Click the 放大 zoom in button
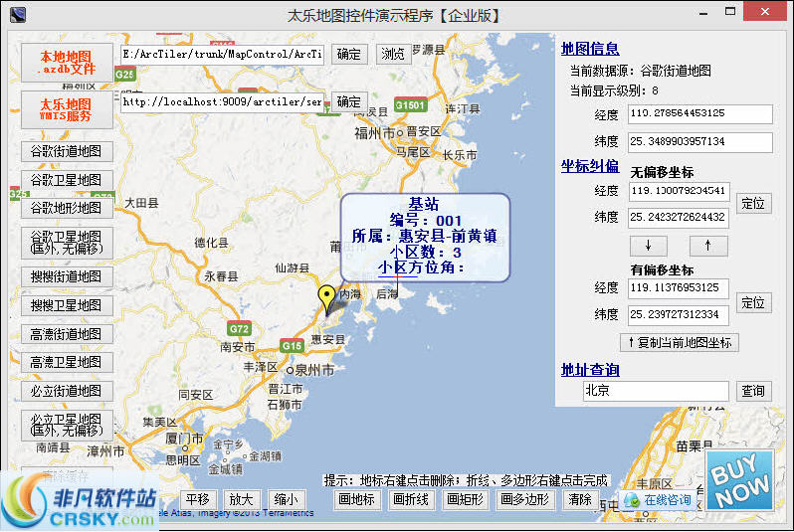Screen dimensions: 794x532 [242, 499]
